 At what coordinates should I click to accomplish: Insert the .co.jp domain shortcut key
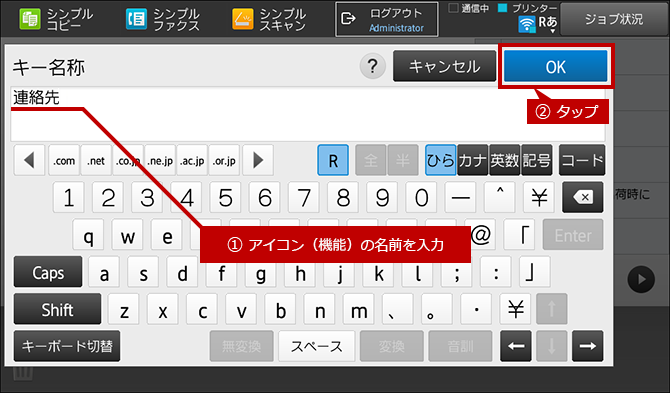(x=128, y=161)
